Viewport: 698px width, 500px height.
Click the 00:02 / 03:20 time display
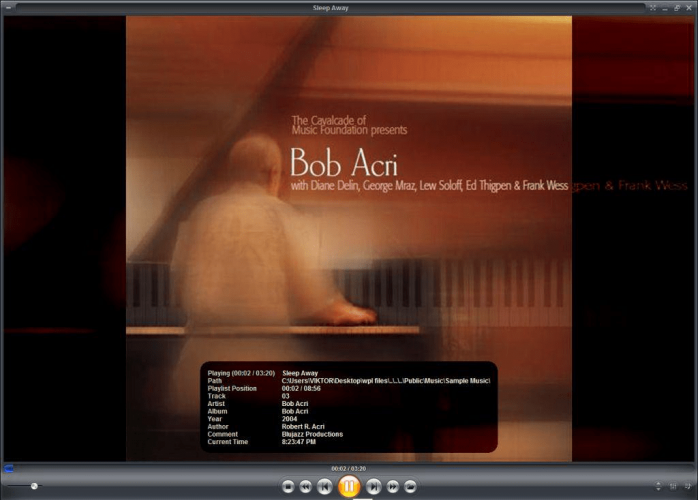pyautogui.click(x=349, y=468)
